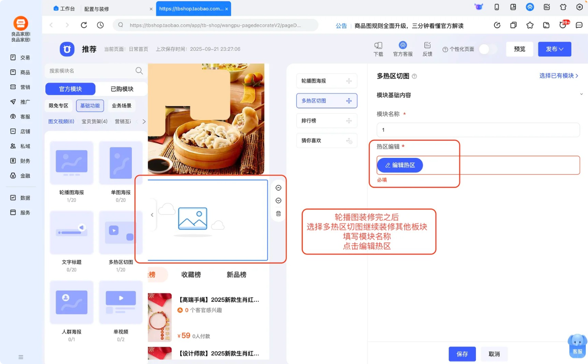Click the bookmark book icon in top bar
Viewport: 588px width, 364px height.
tap(513, 7)
